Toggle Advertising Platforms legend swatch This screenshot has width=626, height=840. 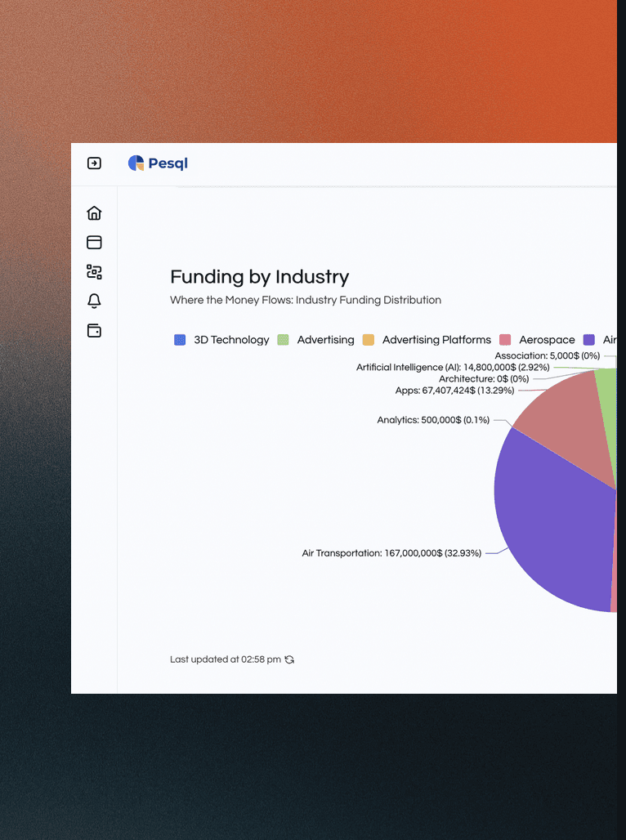(x=369, y=340)
